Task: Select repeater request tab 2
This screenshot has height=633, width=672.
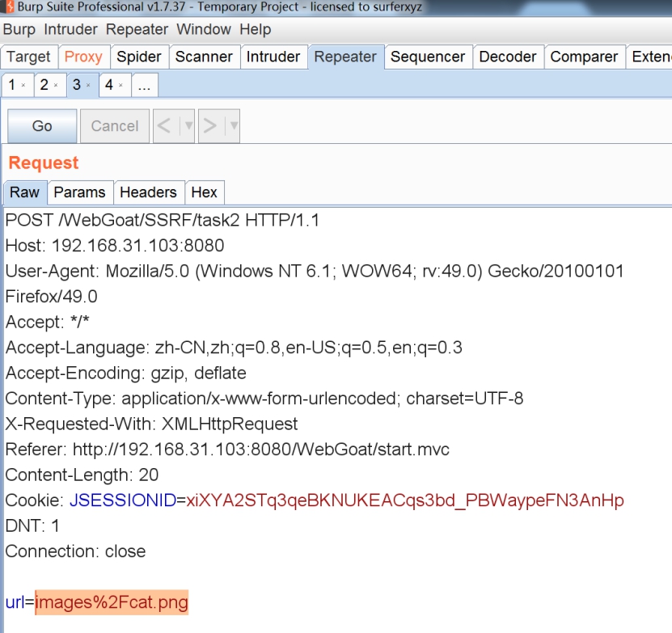Action: coord(44,85)
